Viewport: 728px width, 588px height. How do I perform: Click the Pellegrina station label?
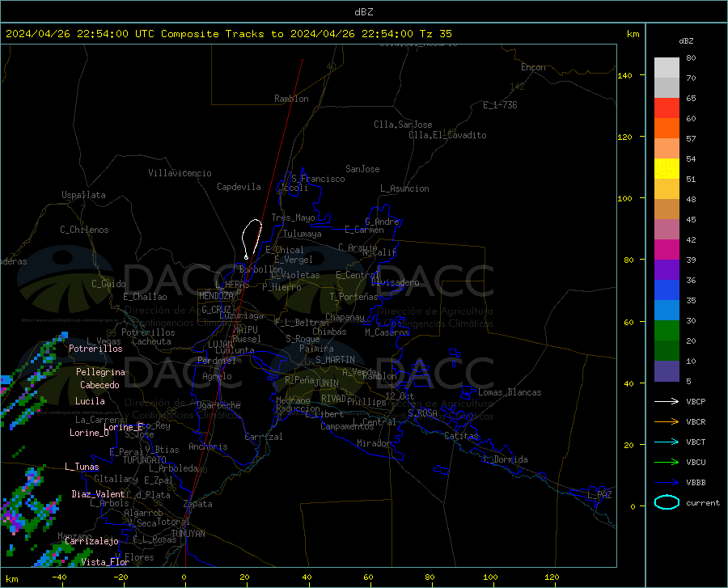[x=101, y=372]
